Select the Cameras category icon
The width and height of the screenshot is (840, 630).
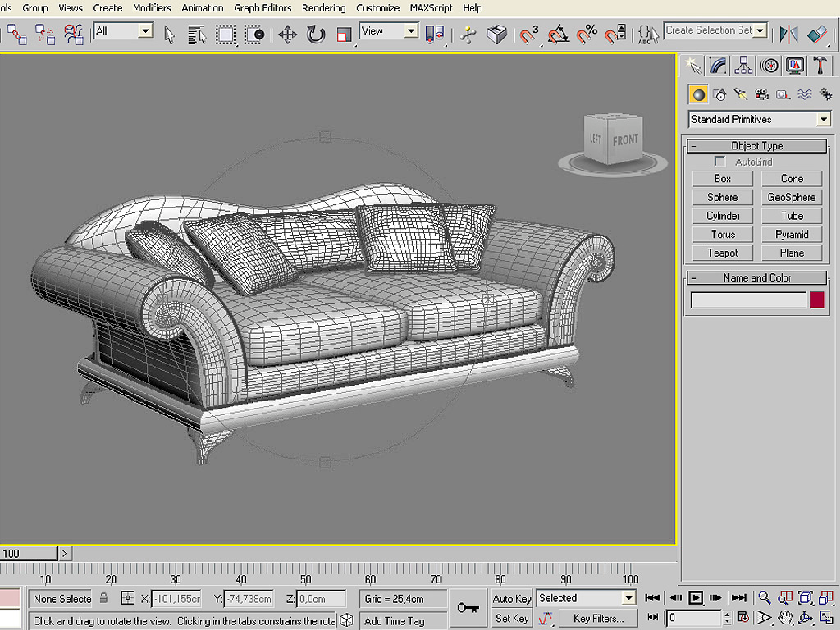tap(761, 94)
